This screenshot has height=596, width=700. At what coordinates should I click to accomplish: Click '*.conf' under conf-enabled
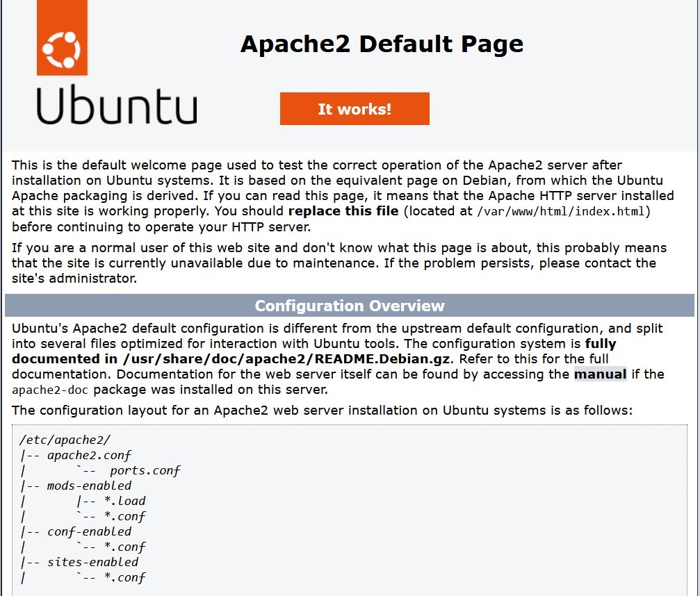[x=125, y=547]
